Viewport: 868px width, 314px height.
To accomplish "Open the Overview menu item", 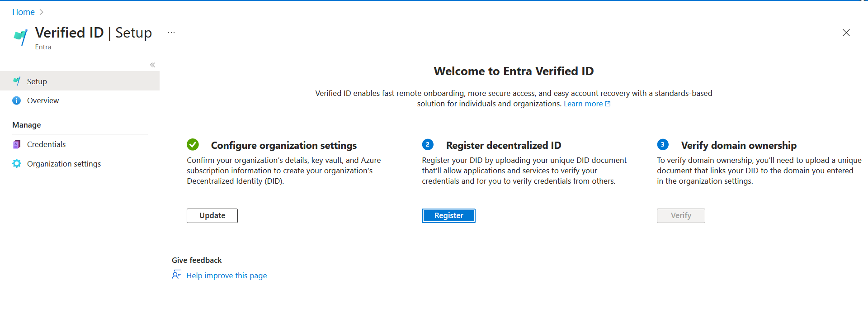I will pos(80,100).
